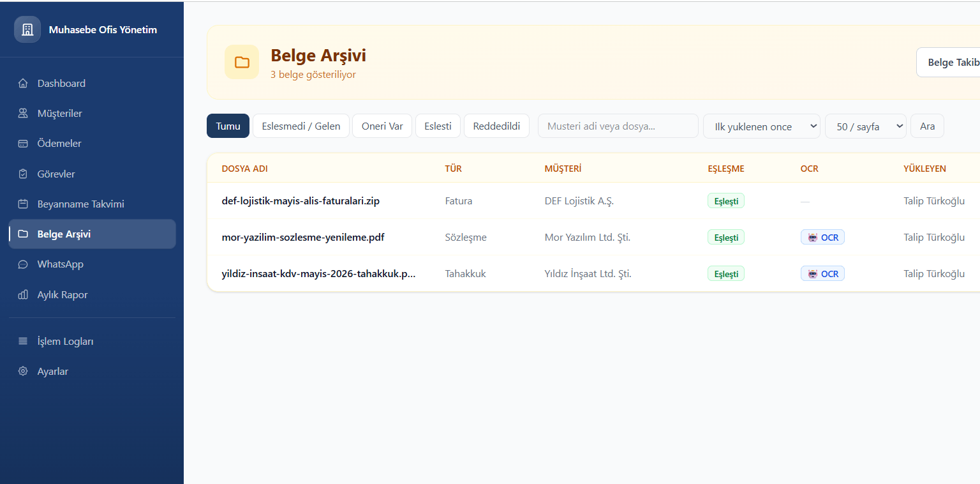This screenshot has width=980, height=484.
Task: Select WhatsApp in the sidebar
Action: (x=92, y=264)
